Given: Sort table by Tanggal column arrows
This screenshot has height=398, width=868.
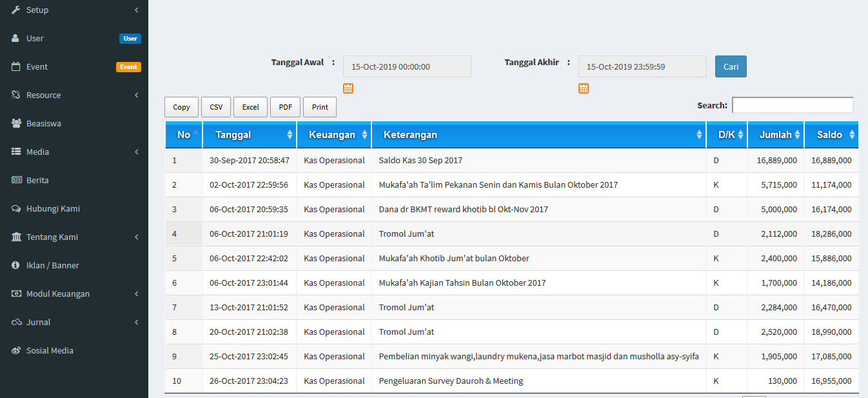Looking at the screenshot, I should pyautogui.click(x=290, y=135).
